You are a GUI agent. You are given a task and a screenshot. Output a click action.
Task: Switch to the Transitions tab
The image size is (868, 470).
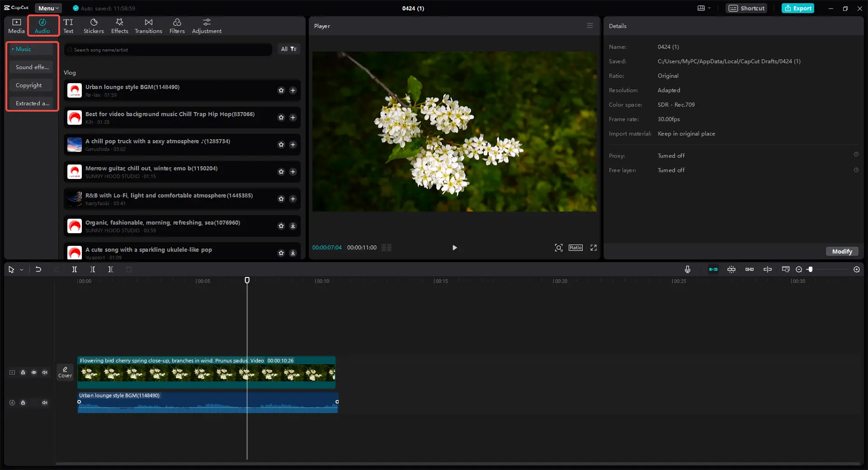[x=148, y=26]
